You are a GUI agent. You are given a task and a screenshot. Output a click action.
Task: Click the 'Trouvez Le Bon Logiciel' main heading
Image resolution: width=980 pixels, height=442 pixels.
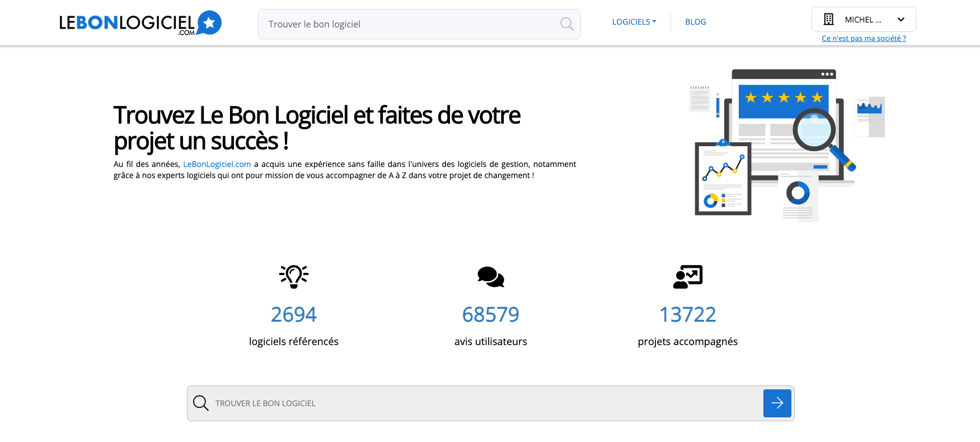[x=317, y=128]
